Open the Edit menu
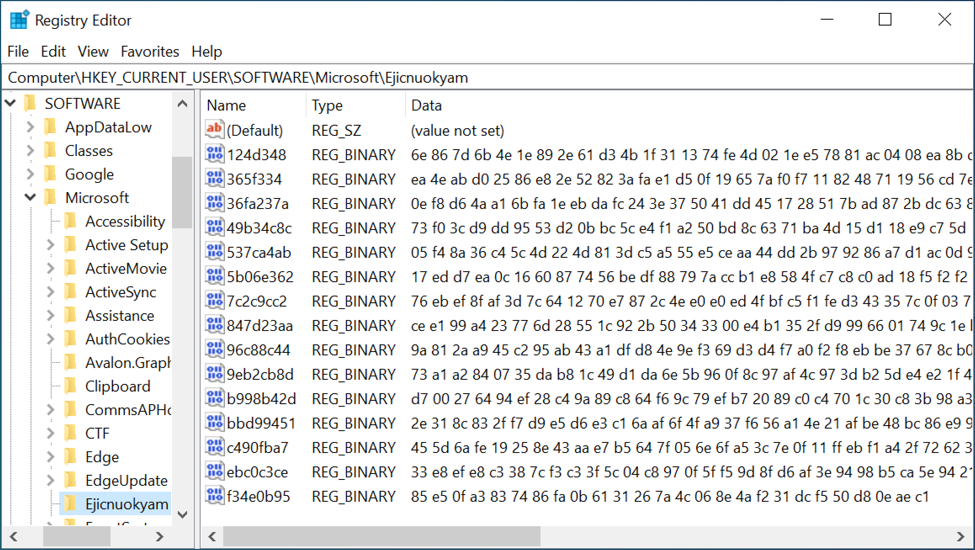 pos(53,51)
